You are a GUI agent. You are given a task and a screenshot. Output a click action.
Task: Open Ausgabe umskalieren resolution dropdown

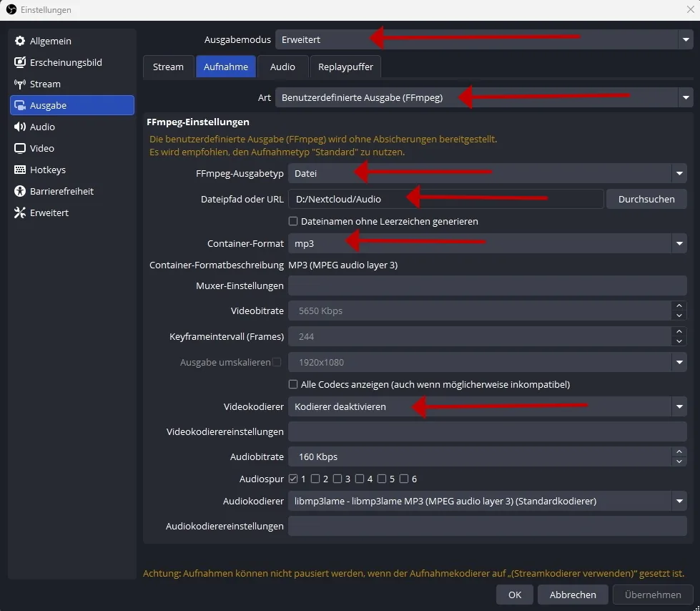click(487, 362)
